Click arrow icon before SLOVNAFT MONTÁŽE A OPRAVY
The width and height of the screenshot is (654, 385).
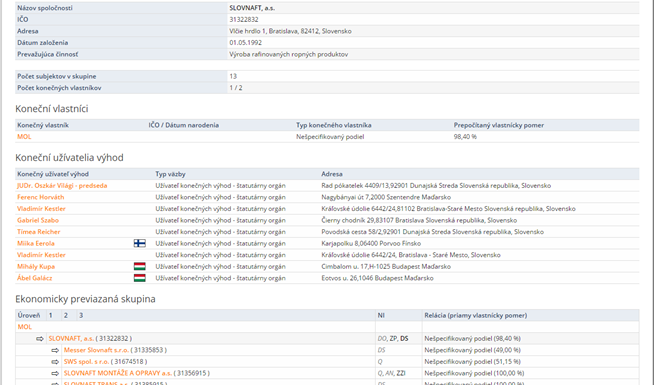[55, 373]
